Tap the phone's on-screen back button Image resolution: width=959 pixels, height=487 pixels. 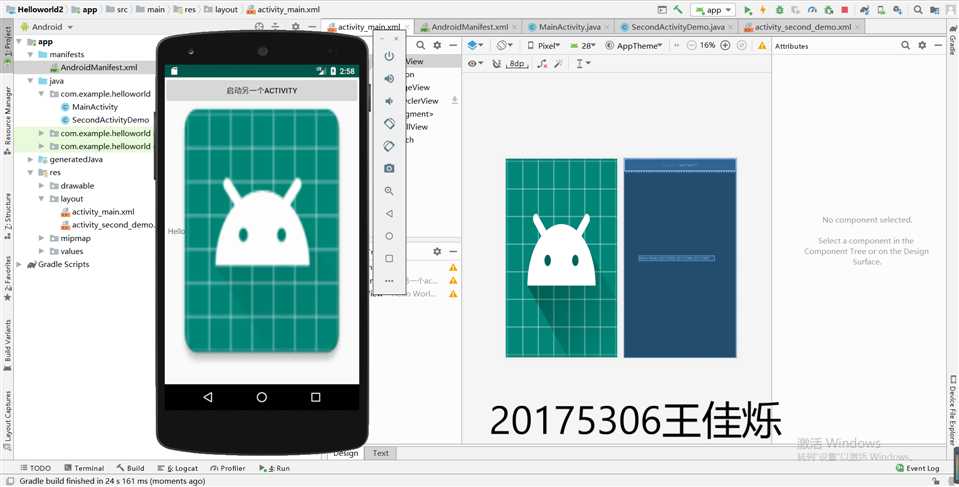[x=207, y=397]
